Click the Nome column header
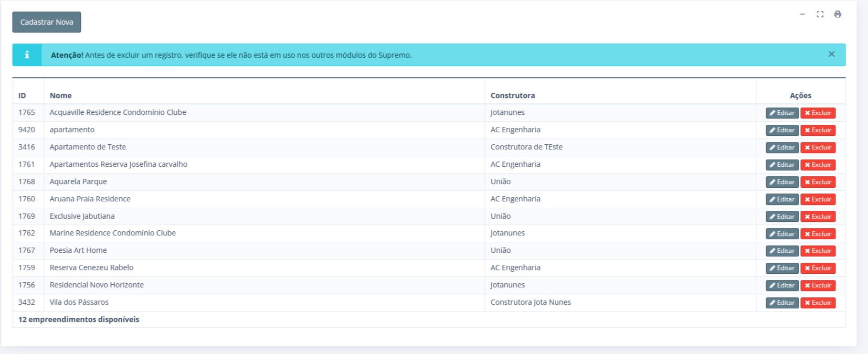The width and height of the screenshot is (868, 354). coord(61,95)
